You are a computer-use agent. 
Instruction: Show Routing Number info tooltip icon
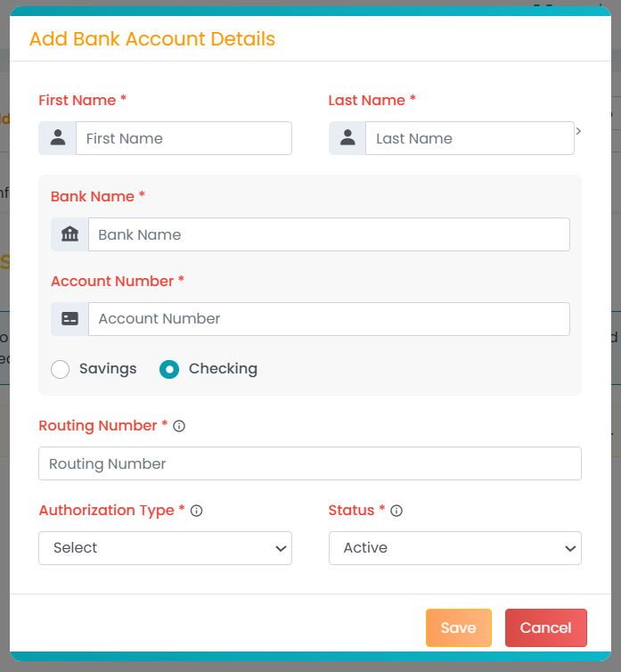179,426
